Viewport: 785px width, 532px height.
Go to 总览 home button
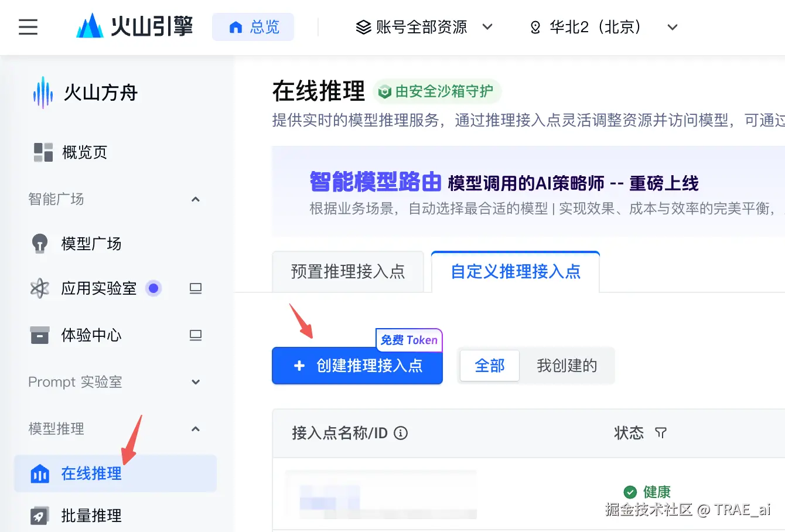tap(253, 27)
